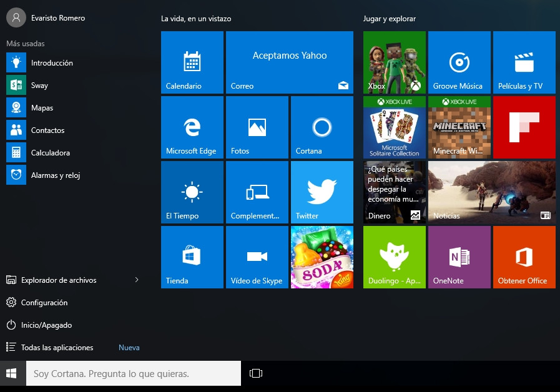Click the Windows Start button
This screenshot has height=392, width=560.
(11, 373)
